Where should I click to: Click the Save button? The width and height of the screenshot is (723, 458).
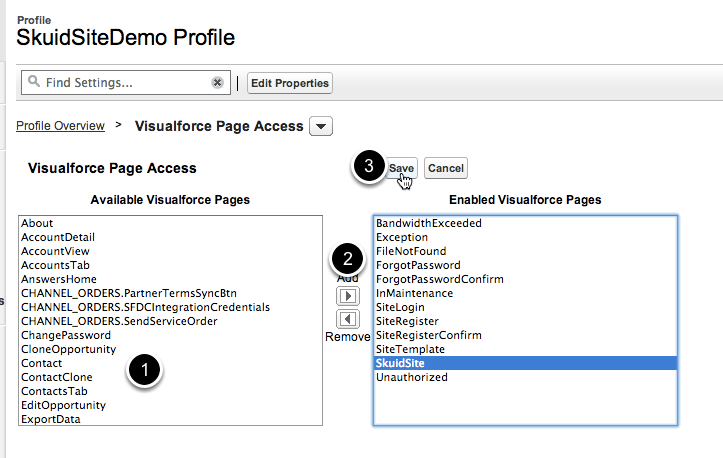[401, 169]
